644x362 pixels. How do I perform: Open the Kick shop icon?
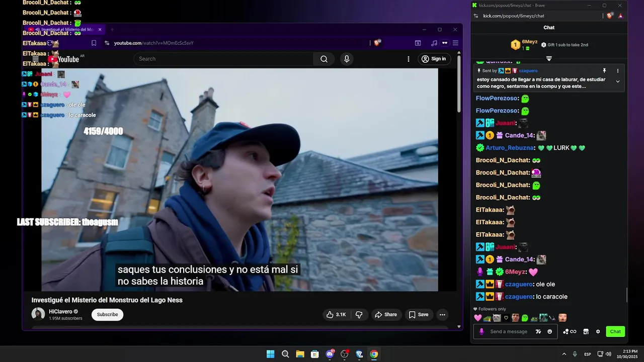[586, 331]
